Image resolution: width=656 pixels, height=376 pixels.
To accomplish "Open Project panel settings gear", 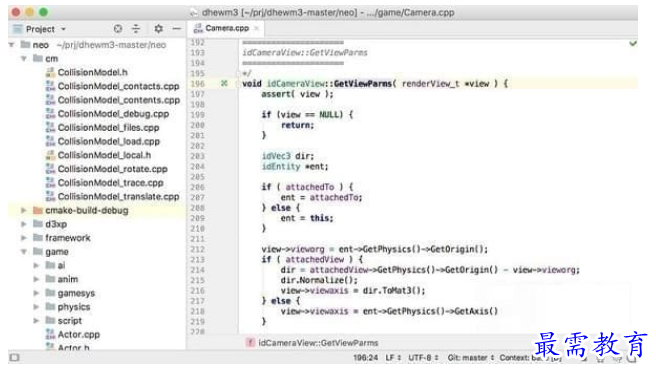I will pyautogui.click(x=158, y=28).
